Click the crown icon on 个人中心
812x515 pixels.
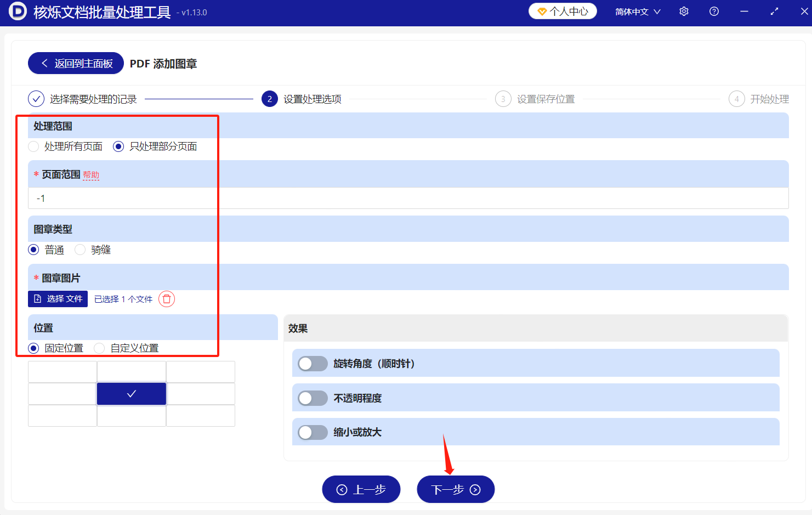[543, 10]
